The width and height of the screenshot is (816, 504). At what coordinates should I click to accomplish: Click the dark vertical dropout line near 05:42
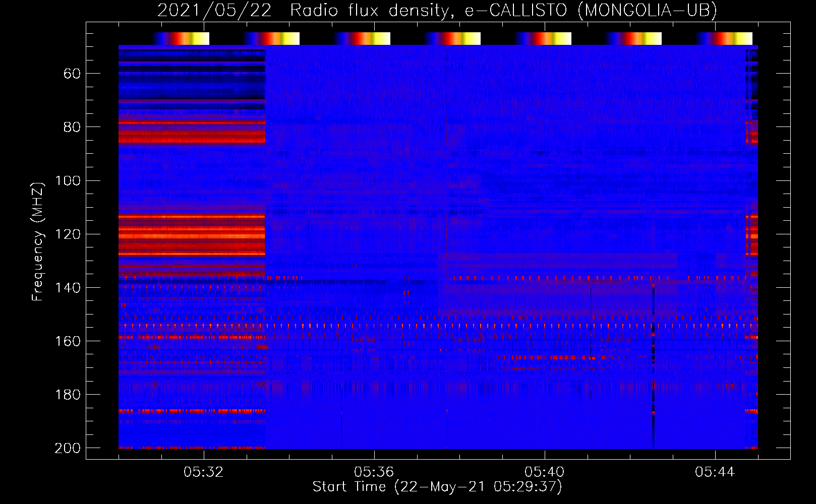653,365
